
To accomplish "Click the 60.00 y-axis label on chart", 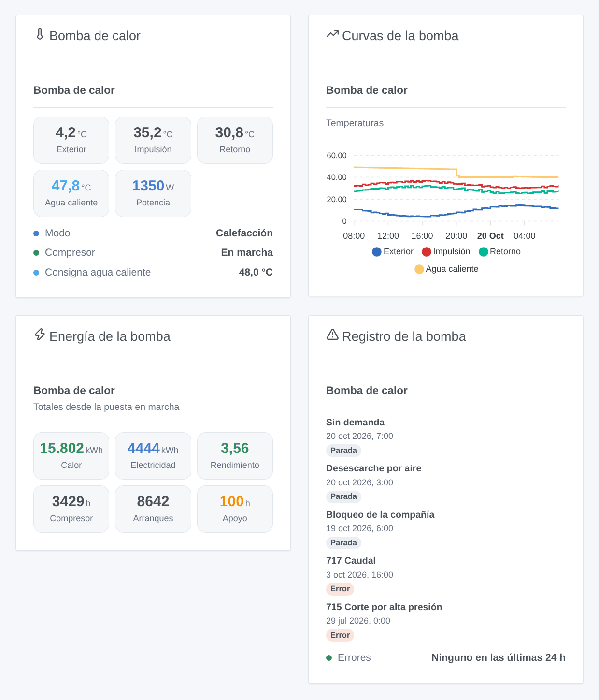I will (337, 156).
